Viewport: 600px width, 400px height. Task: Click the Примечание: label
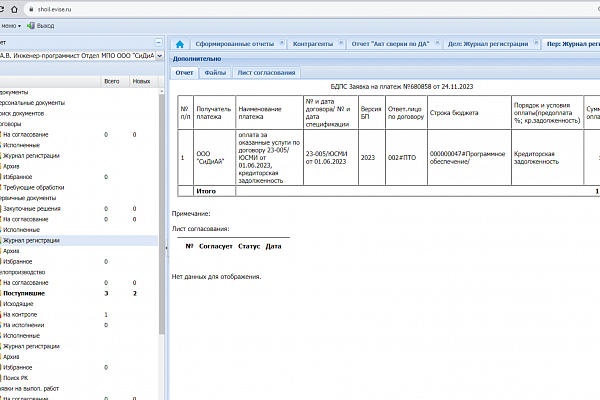pyautogui.click(x=191, y=214)
